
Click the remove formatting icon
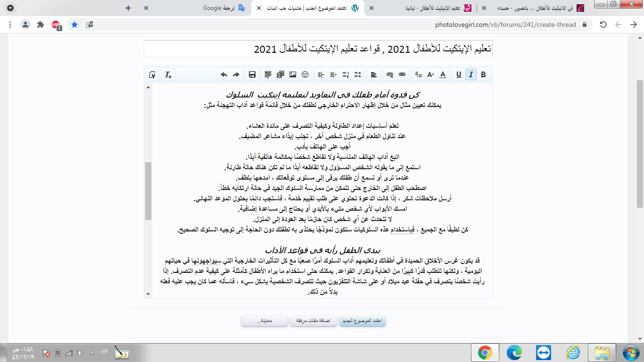[168, 74]
